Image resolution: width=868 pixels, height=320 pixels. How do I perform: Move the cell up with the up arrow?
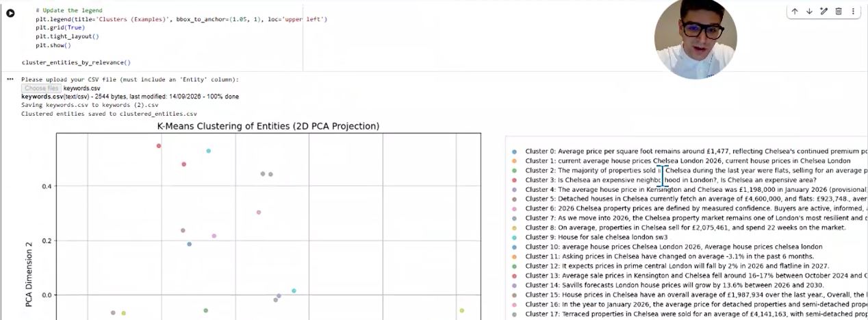tap(795, 12)
